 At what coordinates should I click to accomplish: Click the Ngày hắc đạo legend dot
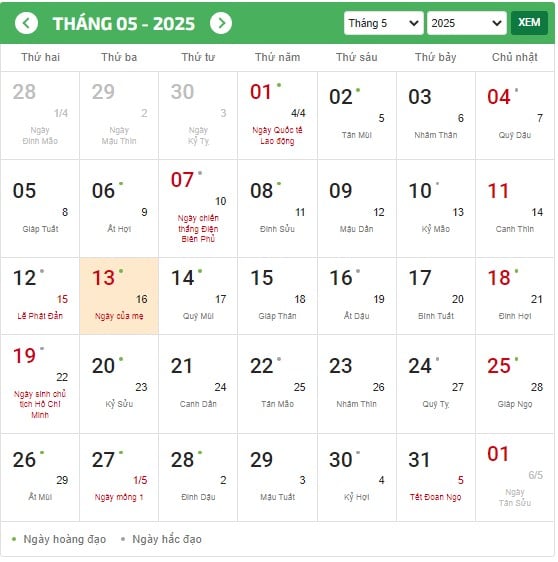[x=123, y=539]
